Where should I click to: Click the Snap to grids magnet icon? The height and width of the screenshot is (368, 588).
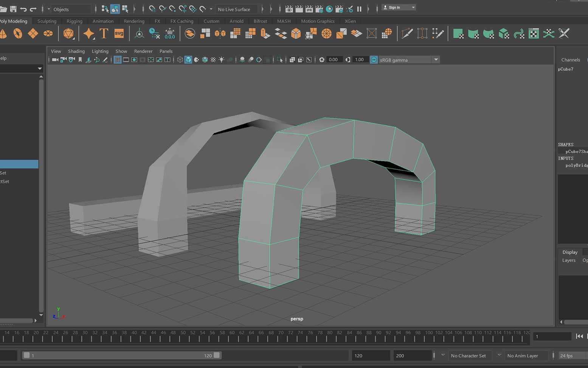pos(152,9)
